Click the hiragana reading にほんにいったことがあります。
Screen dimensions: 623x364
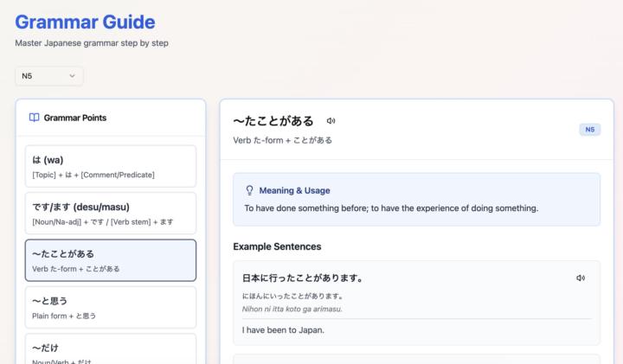click(x=292, y=296)
